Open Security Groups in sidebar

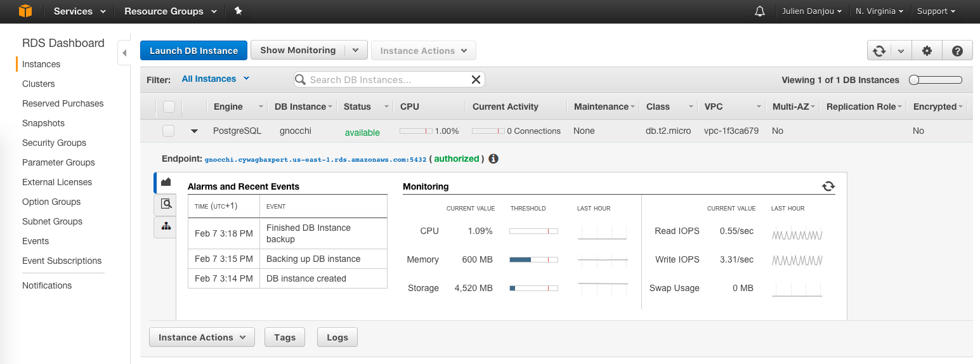(x=54, y=143)
